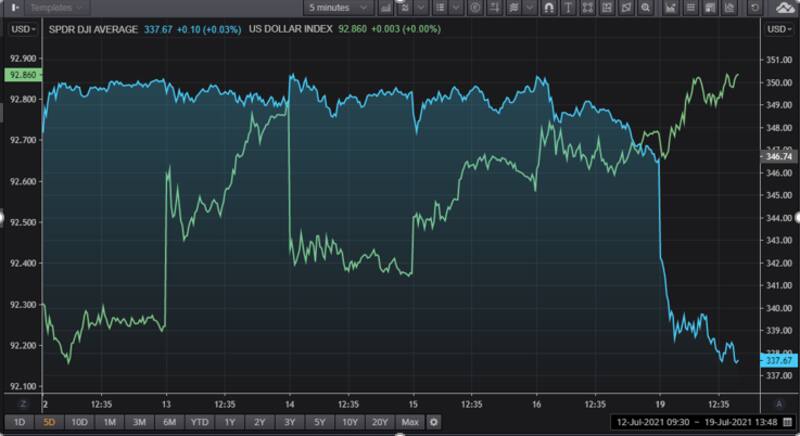Open the 5 minutes interval dropdown

340,8
